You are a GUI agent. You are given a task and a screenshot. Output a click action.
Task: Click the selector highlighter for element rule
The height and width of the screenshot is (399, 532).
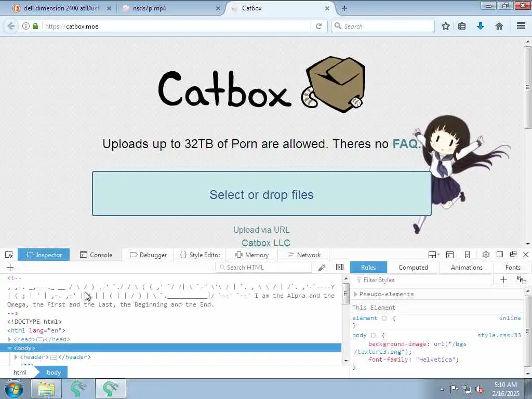tap(384, 318)
